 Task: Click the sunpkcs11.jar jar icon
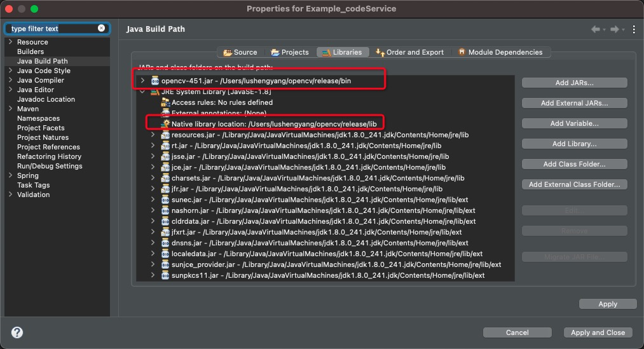(165, 275)
